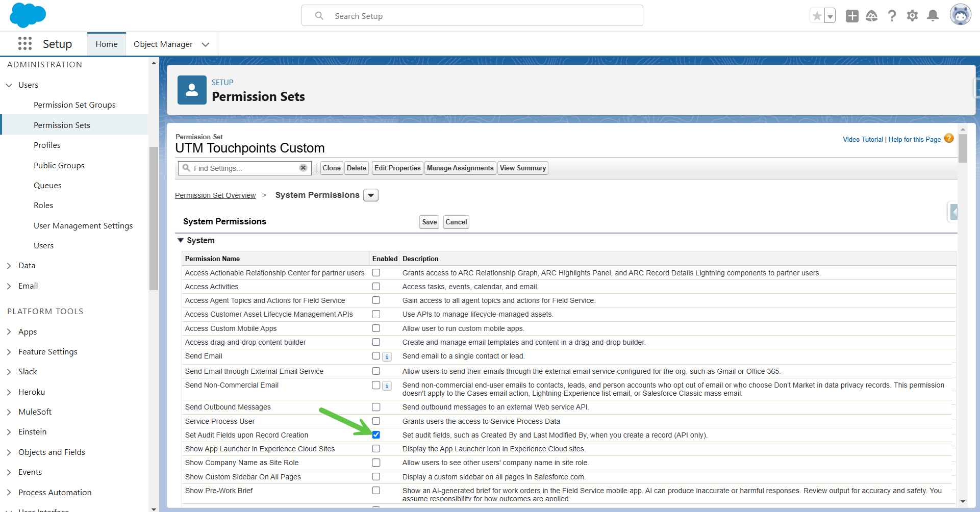
Task: Expand the Slack section in sidebar
Action: pyautogui.click(x=9, y=372)
